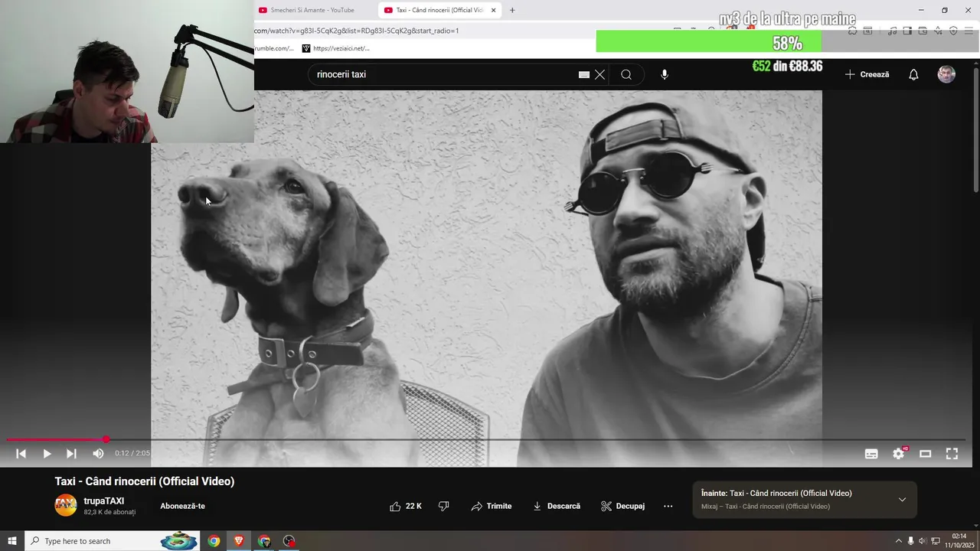The image size is (980, 551).
Task: Open trupaTAXI channel avatar
Action: (66, 505)
